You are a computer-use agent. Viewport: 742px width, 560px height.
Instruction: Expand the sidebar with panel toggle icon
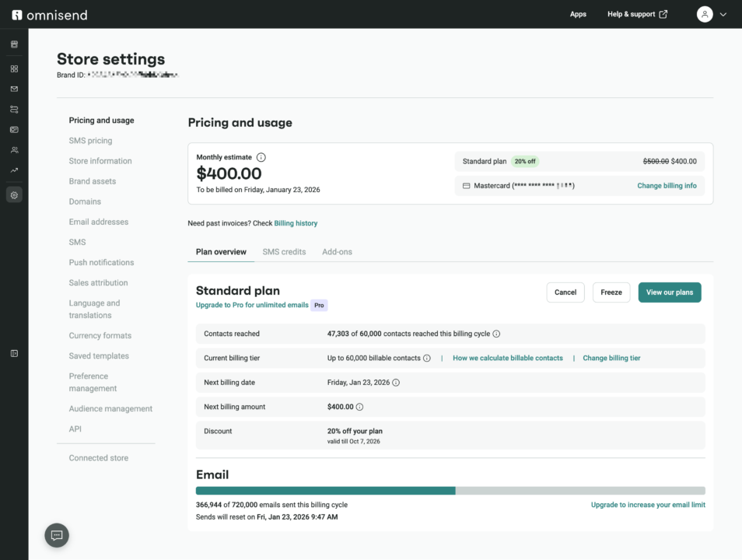(14, 353)
